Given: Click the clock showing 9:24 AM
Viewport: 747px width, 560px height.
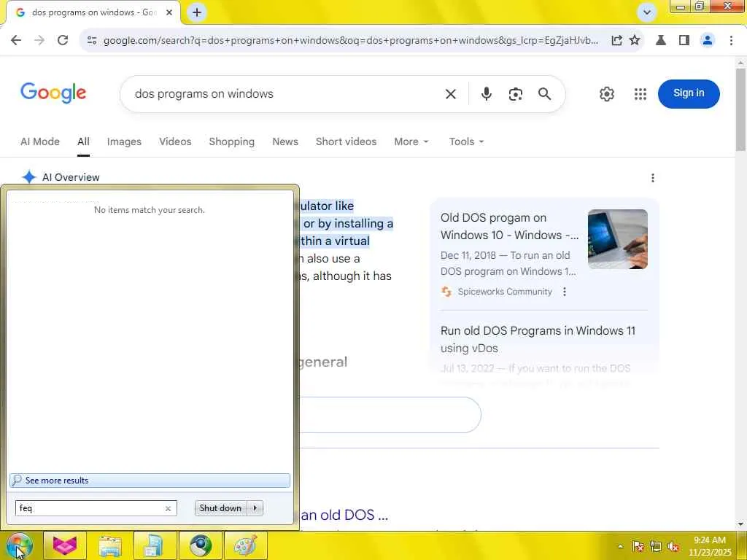Looking at the screenshot, I should tap(709, 545).
